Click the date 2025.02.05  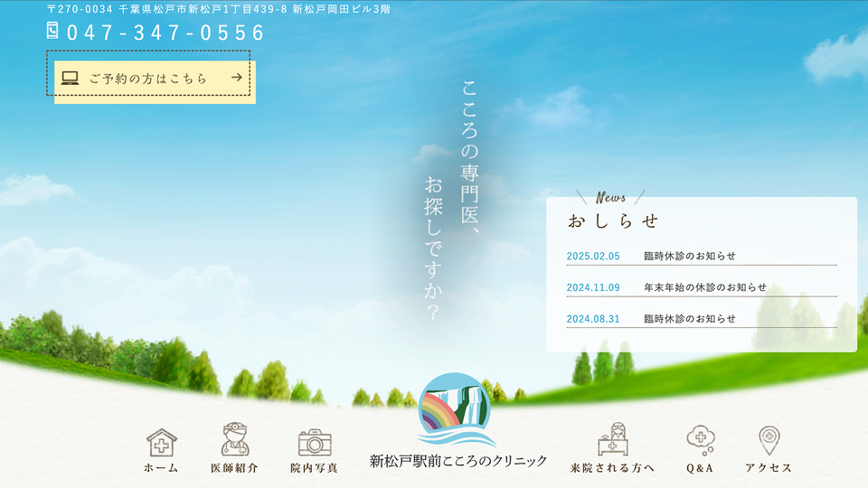point(593,256)
